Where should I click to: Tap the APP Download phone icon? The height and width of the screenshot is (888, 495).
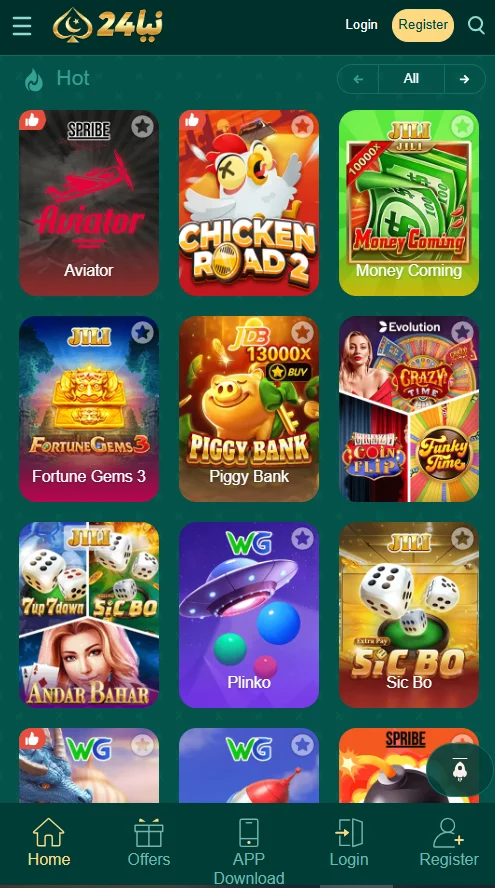click(x=249, y=832)
